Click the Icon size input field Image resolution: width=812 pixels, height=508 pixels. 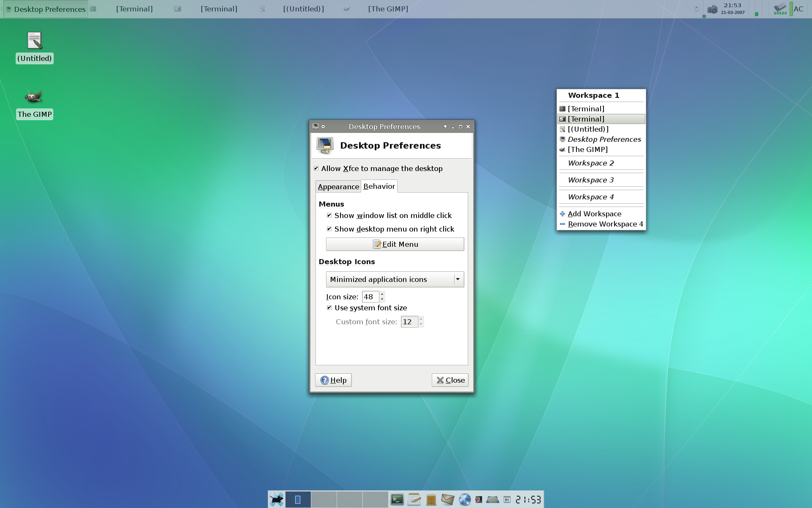pyautogui.click(x=370, y=297)
